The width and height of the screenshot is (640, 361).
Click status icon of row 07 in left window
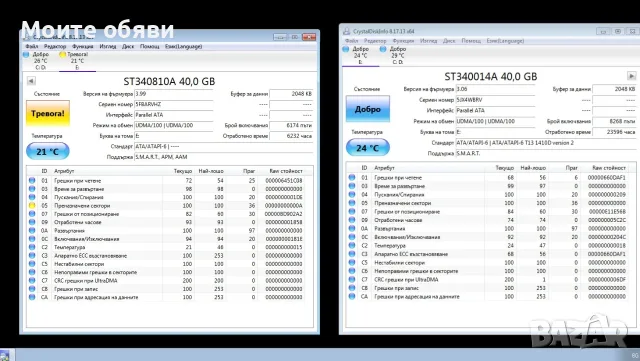tap(32, 214)
